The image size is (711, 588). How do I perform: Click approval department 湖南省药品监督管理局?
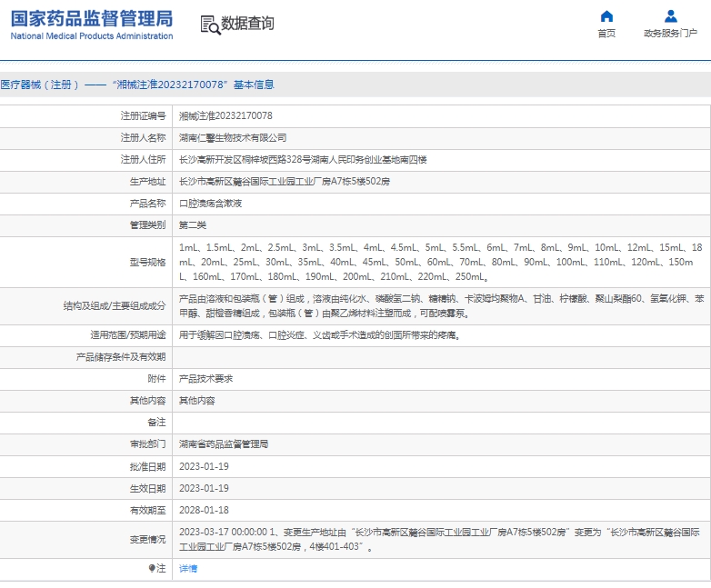click(223, 444)
